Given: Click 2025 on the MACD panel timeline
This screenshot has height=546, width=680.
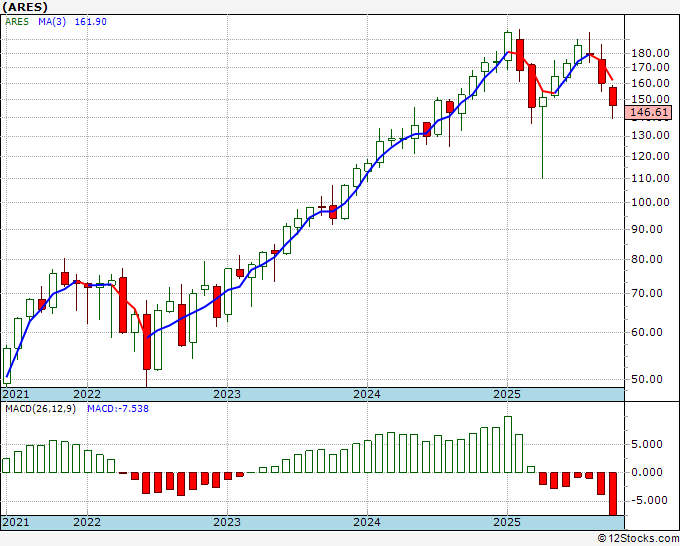Looking at the screenshot, I should click(x=507, y=522).
